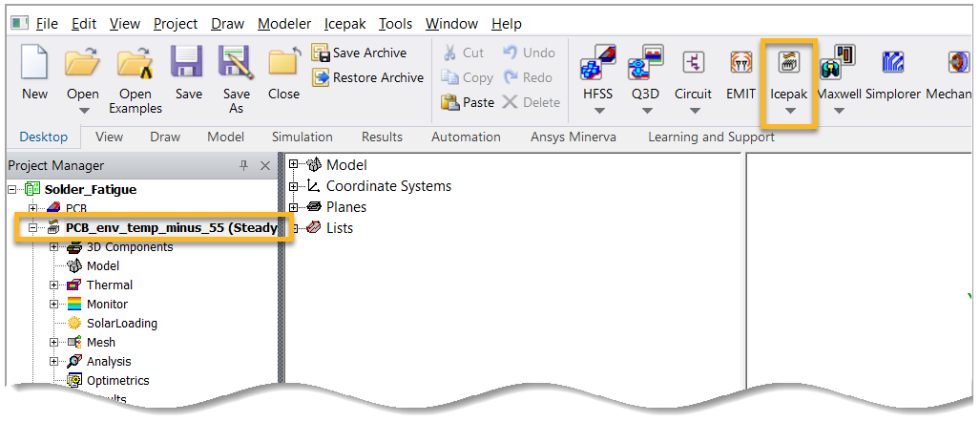The height and width of the screenshot is (443, 980).
Task: Open the Draw menu
Action: coord(227,24)
